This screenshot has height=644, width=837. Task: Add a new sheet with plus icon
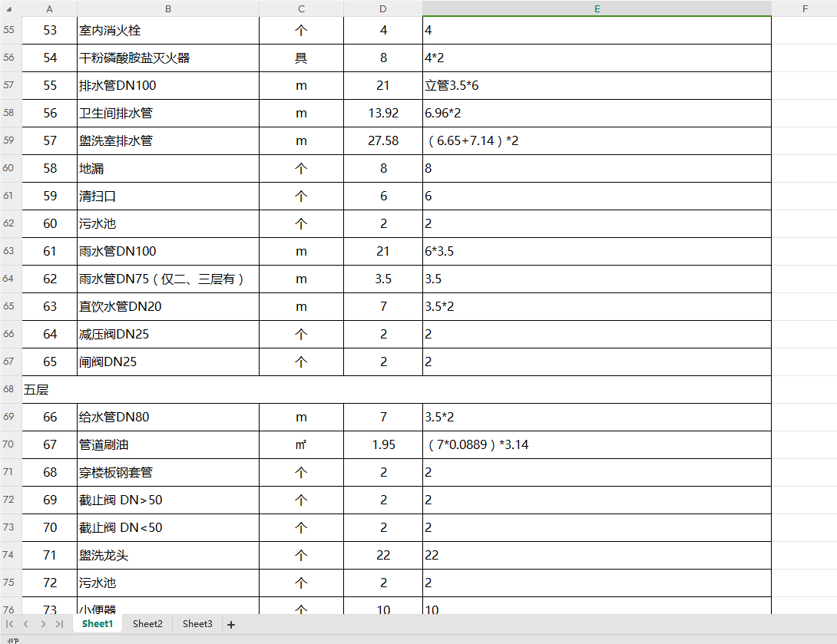point(231,624)
